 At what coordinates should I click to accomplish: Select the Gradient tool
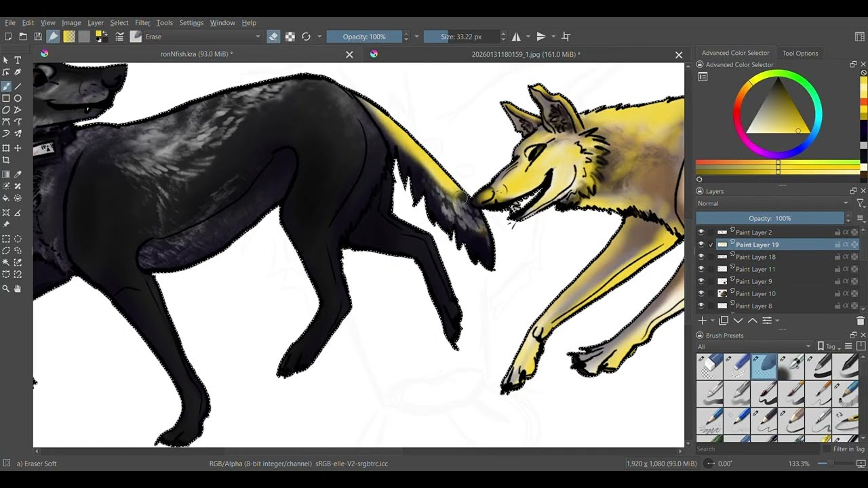pyautogui.click(x=6, y=174)
